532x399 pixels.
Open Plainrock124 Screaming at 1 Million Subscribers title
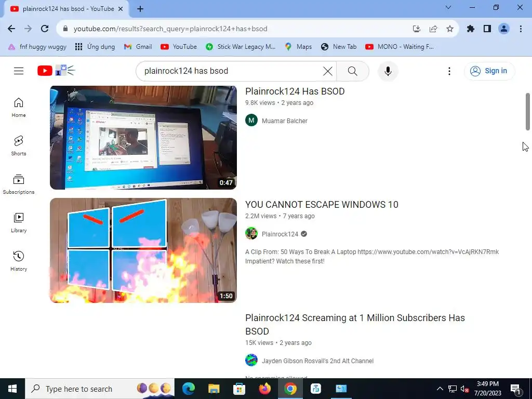pyautogui.click(x=355, y=324)
